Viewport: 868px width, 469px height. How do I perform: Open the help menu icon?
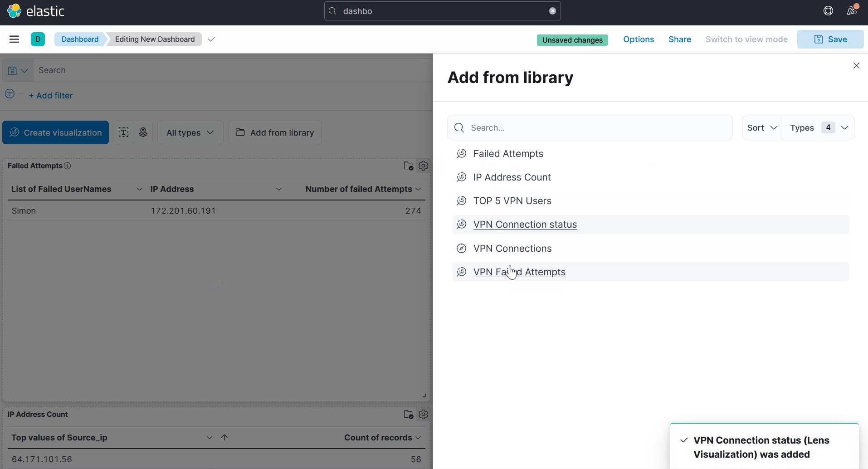click(x=828, y=11)
